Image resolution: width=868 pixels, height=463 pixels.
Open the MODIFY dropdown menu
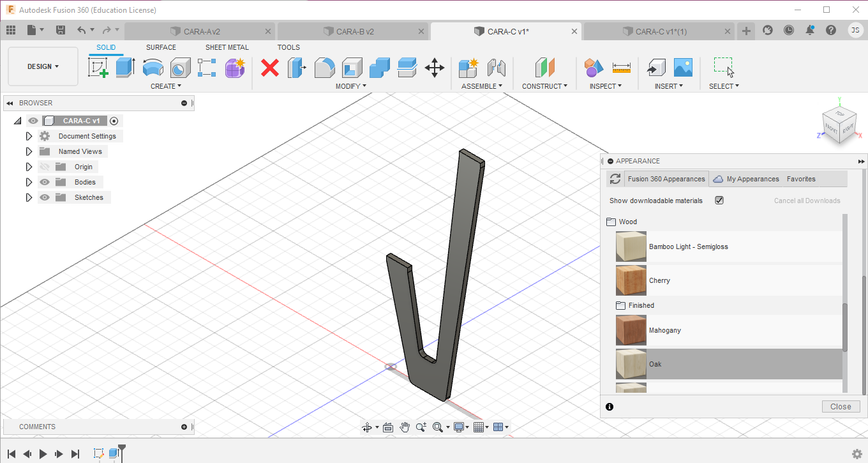[x=351, y=86]
